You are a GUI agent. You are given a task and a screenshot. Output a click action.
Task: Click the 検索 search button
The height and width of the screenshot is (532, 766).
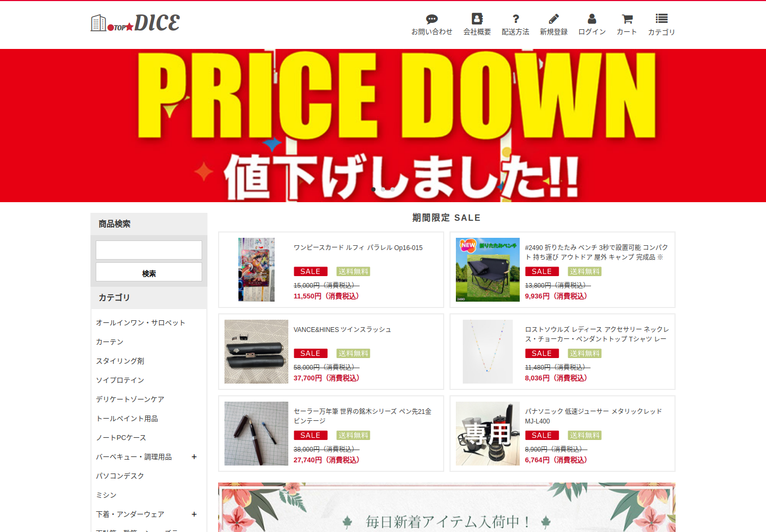[x=149, y=272]
